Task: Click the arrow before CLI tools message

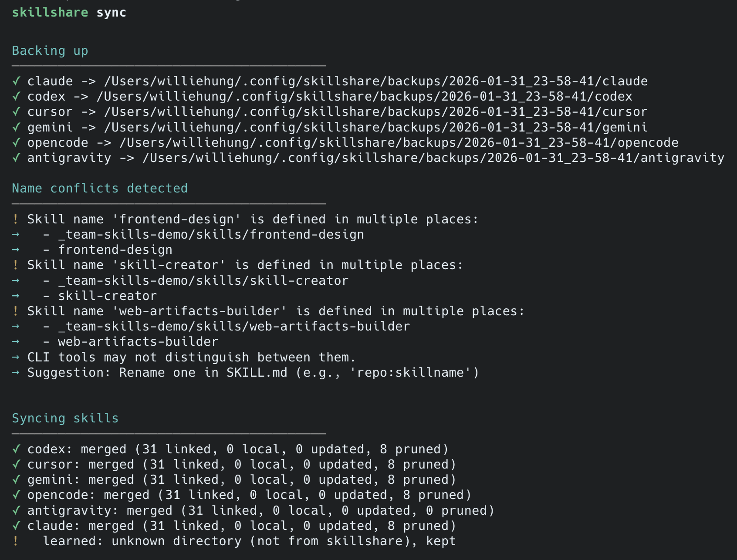Action: coord(16,357)
